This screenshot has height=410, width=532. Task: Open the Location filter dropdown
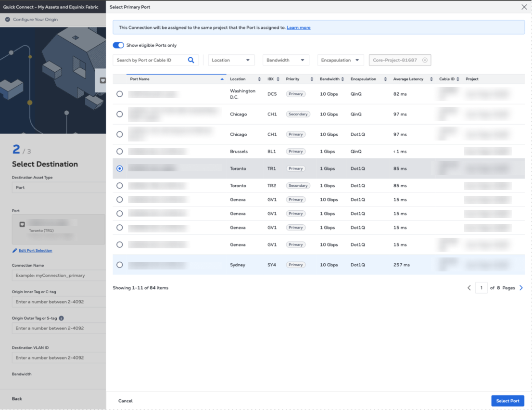[x=231, y=60]
